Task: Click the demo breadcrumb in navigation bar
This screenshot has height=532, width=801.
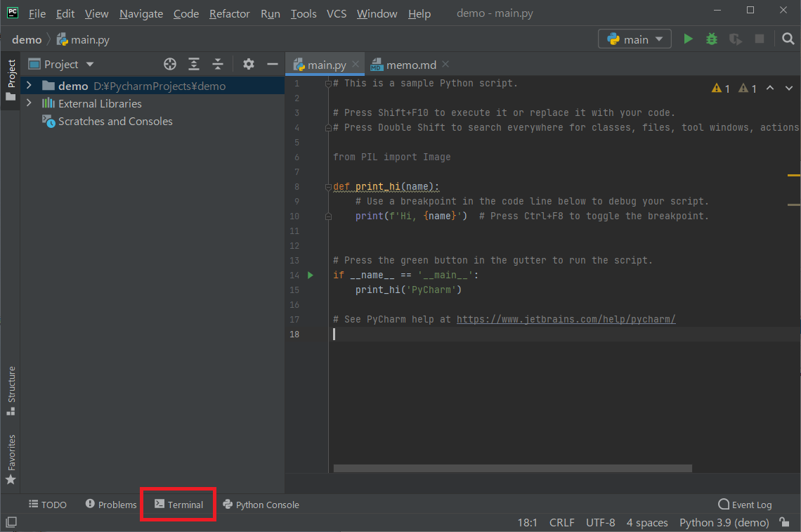Action: click(x=27, y=39)
